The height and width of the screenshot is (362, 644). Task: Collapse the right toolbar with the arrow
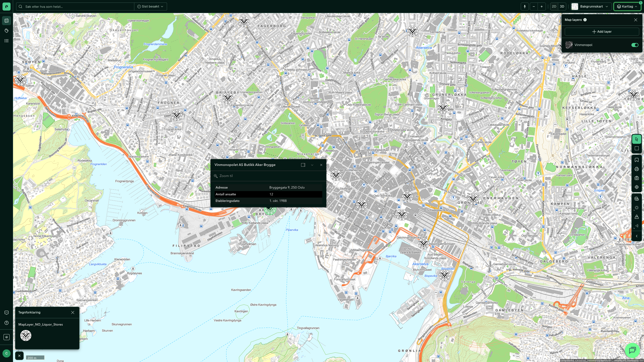pos(637,236)
